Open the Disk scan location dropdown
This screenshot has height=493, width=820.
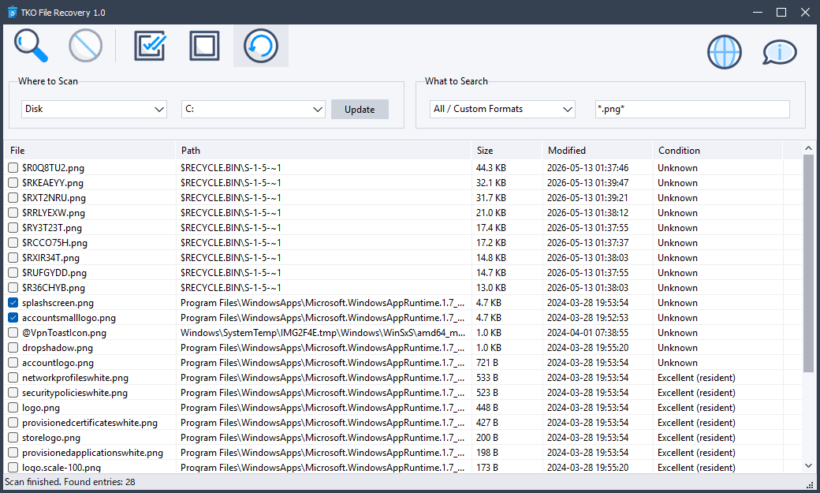click(x=94, y=109)
